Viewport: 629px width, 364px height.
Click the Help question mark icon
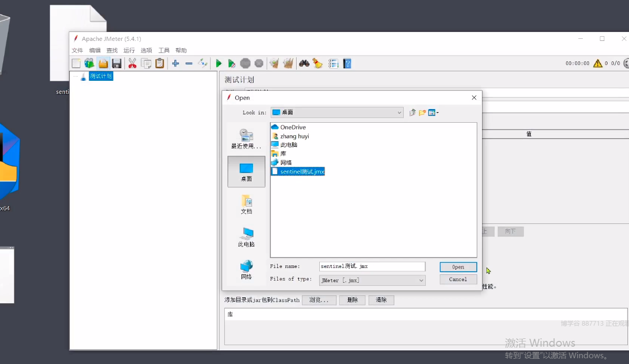coord(348,63)
